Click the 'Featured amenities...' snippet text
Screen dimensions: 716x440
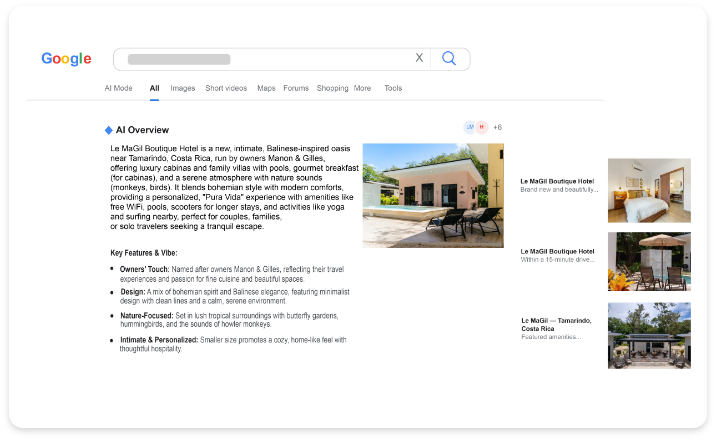[x=551, y=337]
